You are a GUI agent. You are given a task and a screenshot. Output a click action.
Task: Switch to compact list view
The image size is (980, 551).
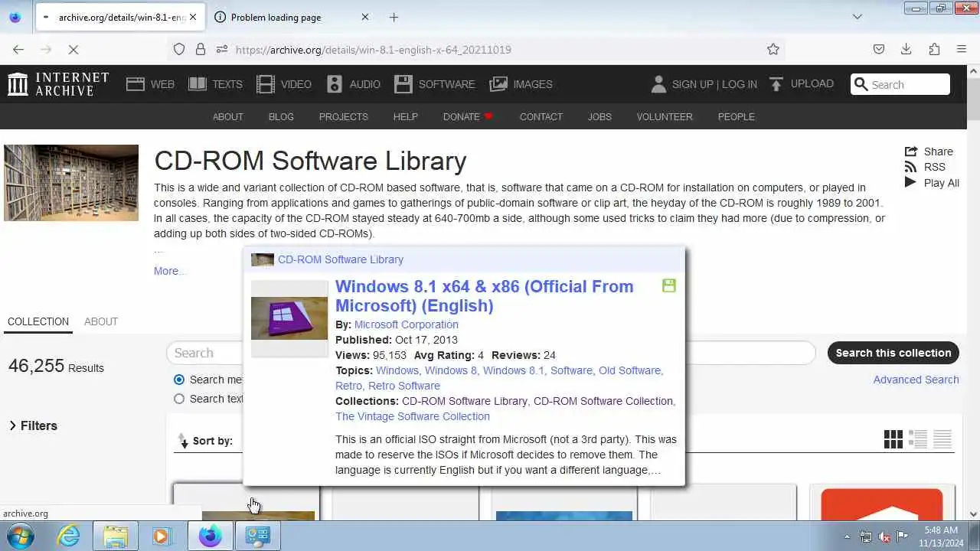[942, 439]
